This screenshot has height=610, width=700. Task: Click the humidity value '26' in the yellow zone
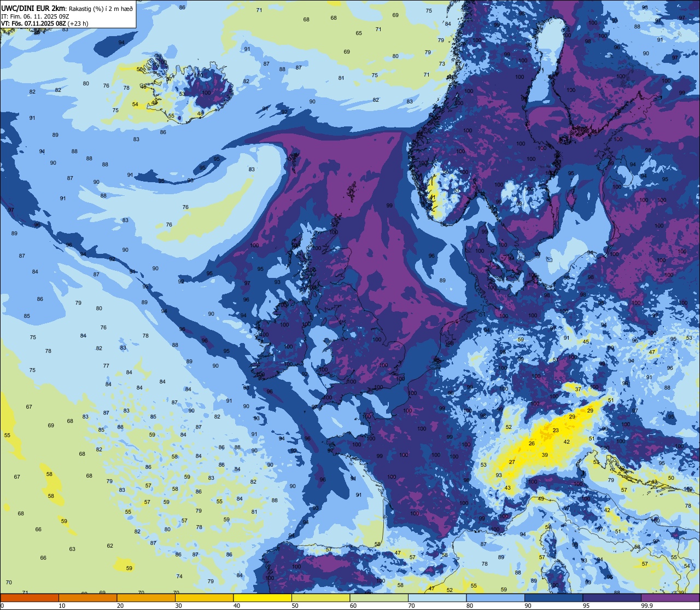532,443
